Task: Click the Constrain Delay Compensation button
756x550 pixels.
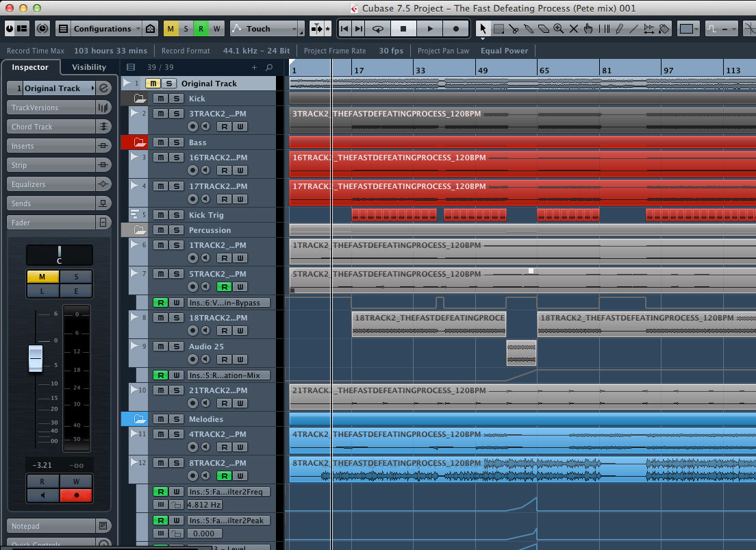Action: pyautogui.click(x=42, y=29)
